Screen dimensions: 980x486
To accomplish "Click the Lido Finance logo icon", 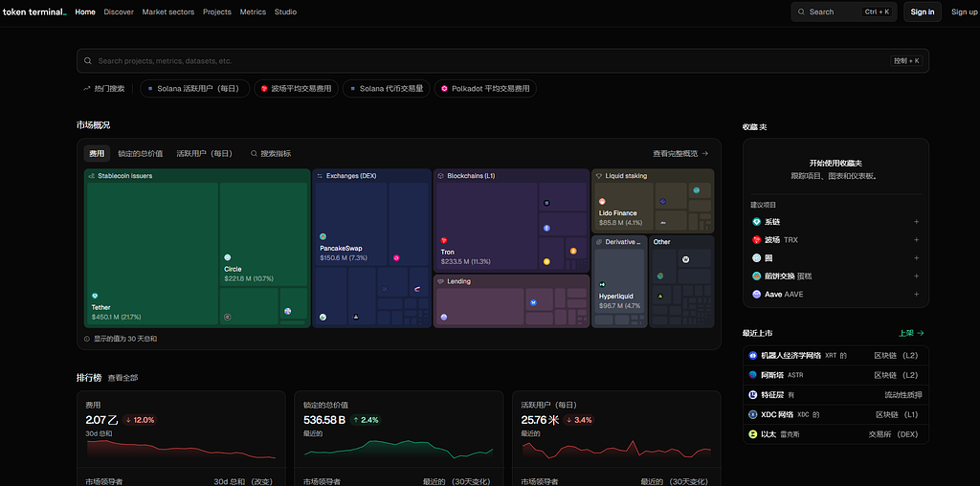I will click(603, 202).
